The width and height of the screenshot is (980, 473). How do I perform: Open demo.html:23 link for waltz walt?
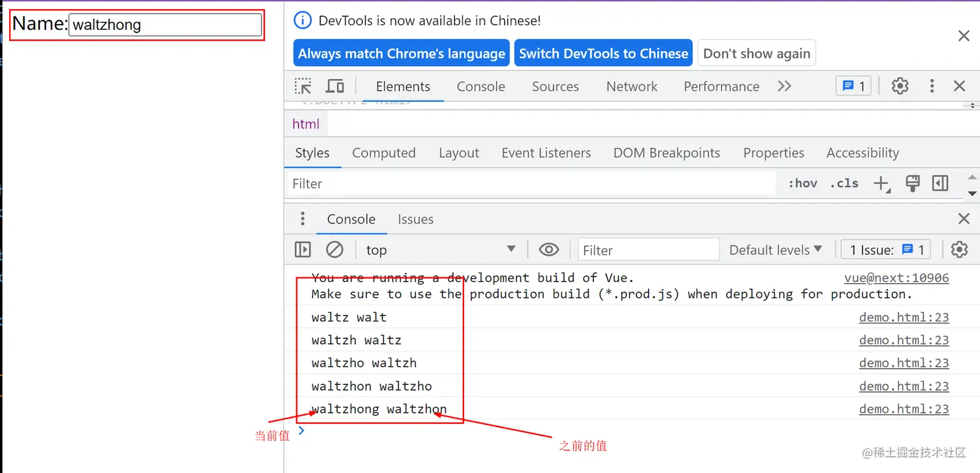point(904,317)
